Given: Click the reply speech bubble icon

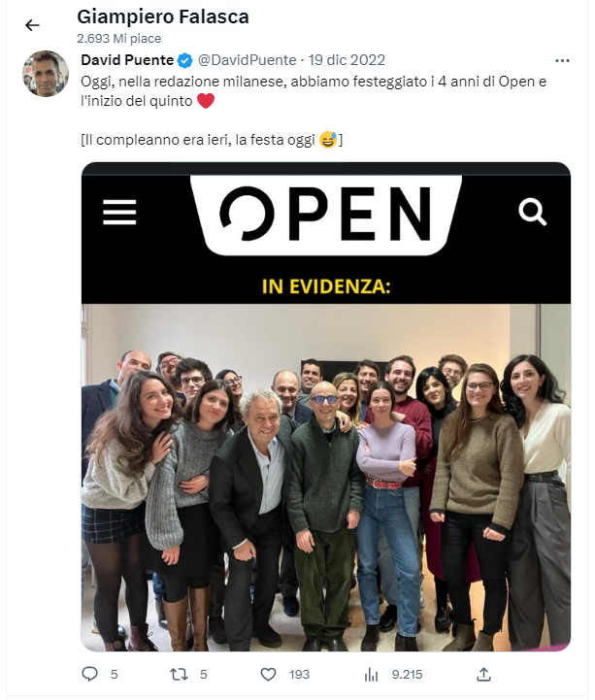Looking at the screenshot, I should point(89,674).
